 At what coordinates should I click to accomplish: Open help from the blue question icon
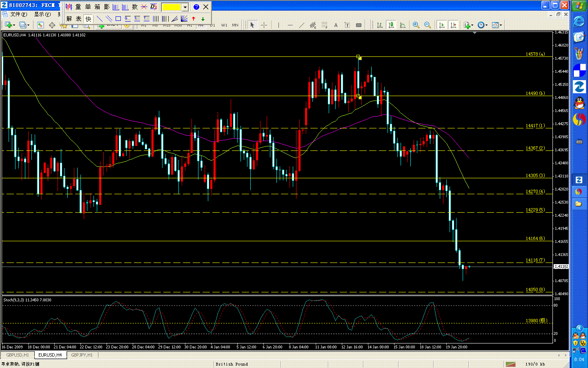tap(196, 7)
